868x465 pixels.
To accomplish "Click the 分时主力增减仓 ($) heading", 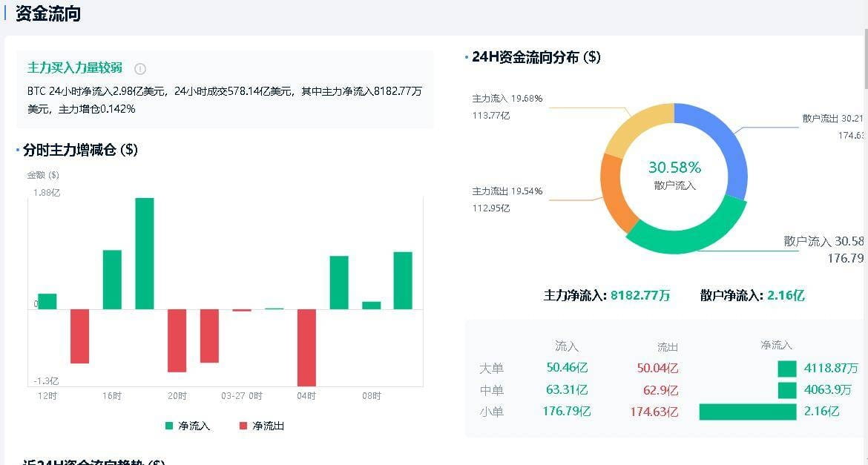I will (x=80, y=150).
